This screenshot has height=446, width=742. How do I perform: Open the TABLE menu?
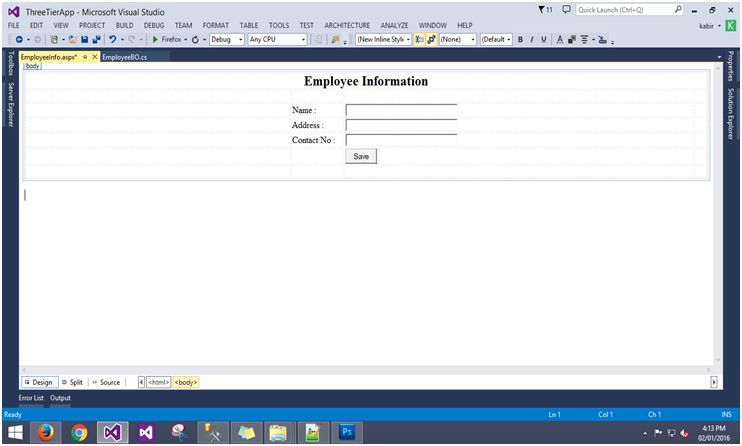249,26
